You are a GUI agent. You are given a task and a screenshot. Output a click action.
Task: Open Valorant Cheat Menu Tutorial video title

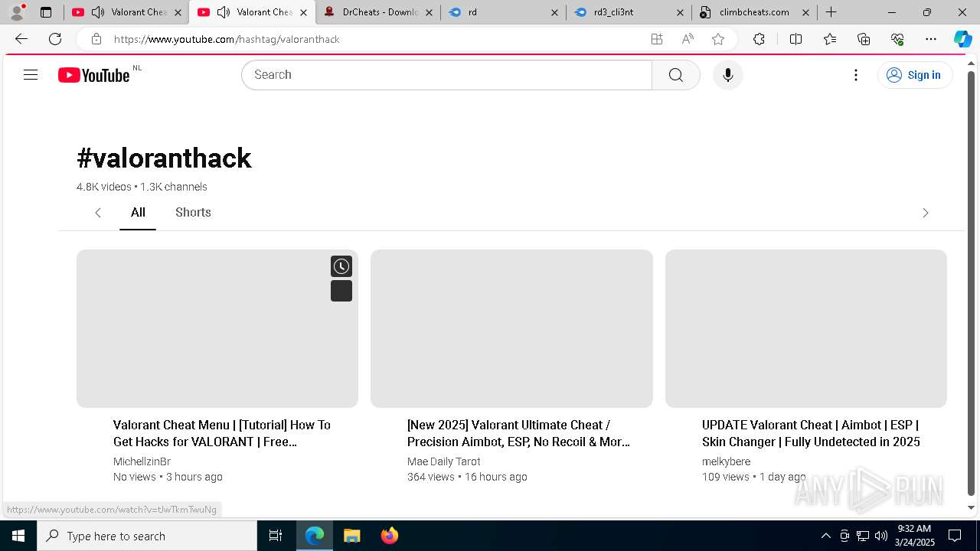[x=222, y=433]
